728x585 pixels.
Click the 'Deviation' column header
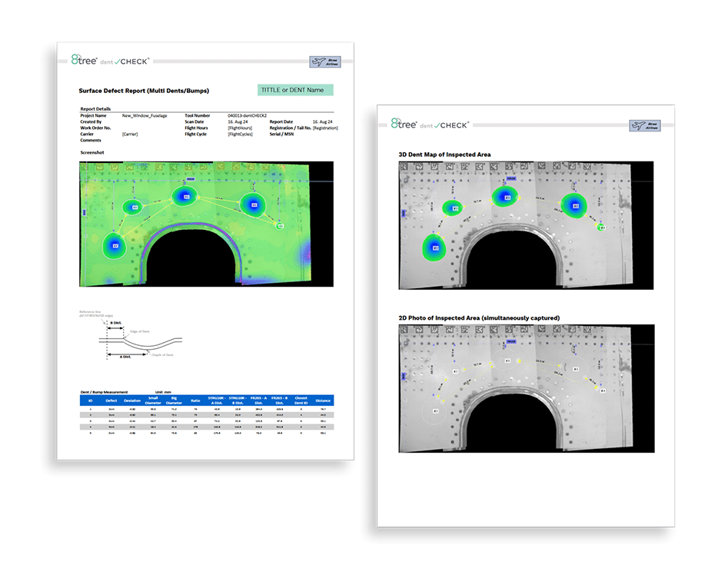pos(132,401)
